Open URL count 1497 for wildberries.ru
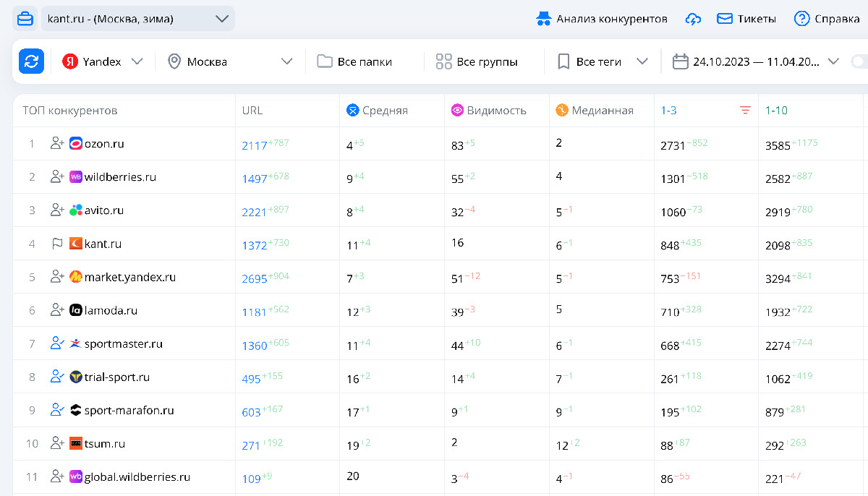 (255, 179)
